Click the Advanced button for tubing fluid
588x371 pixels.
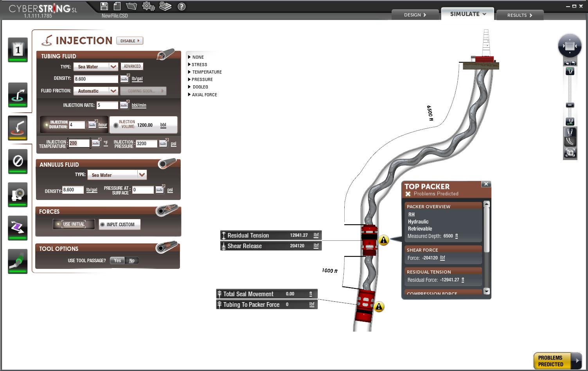tap(132, 67)
